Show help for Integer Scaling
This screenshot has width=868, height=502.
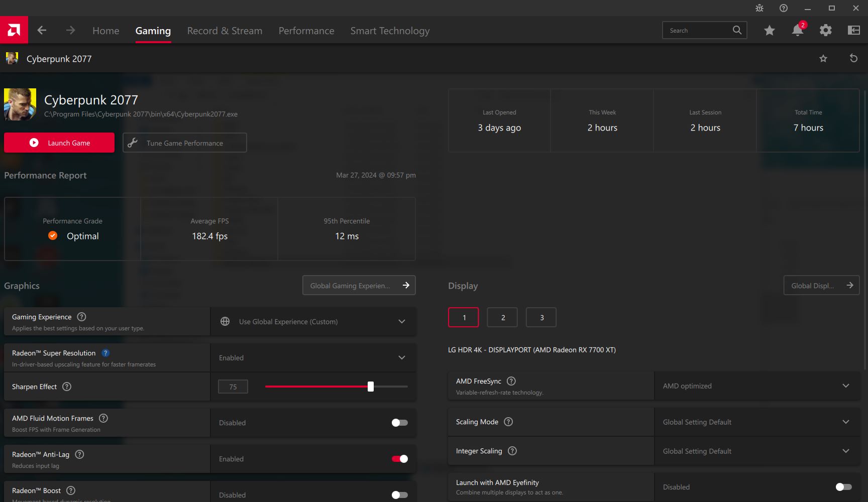512,451
